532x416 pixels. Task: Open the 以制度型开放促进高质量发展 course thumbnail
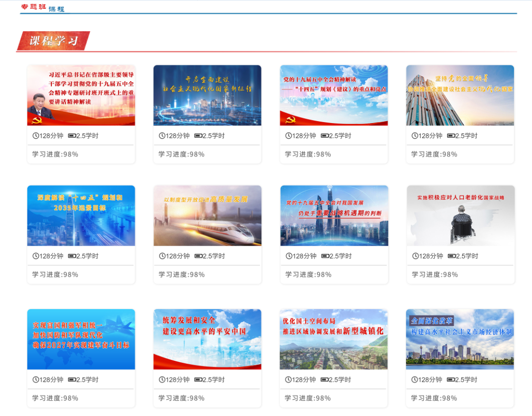pos(207,215)
